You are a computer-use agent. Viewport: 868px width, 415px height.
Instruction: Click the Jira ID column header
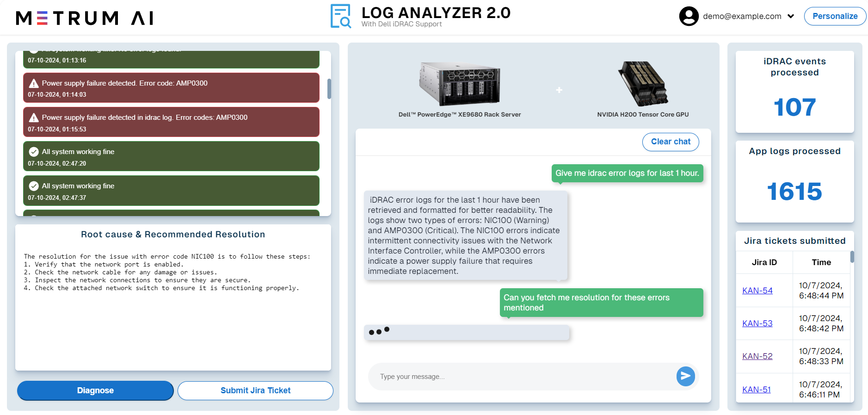[764, 262]
